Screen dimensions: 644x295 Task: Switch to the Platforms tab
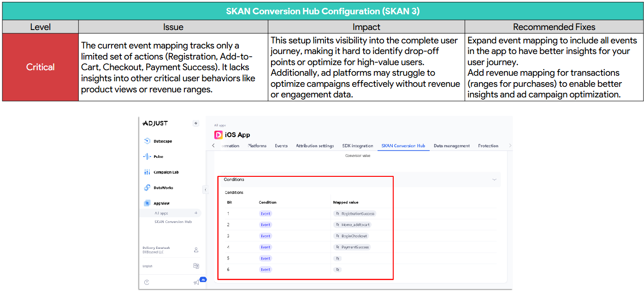pos(257,146)
